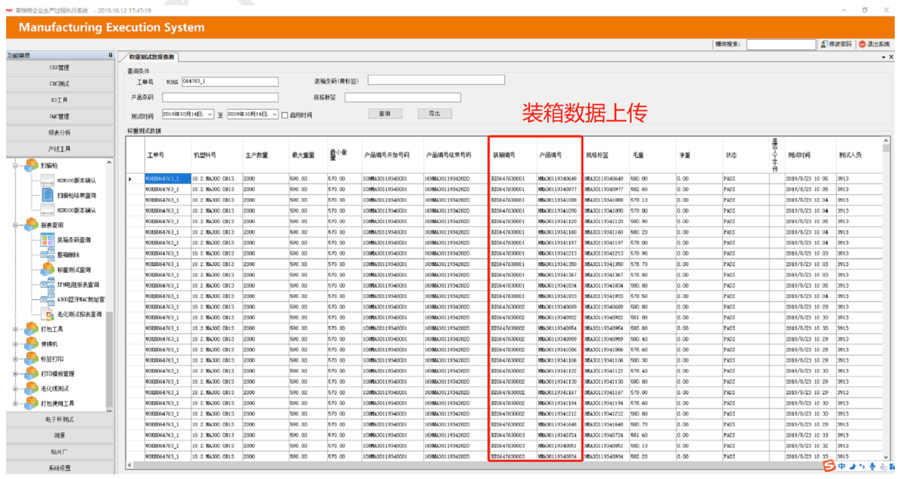This screenshot has width=900, height=479.
Task: Click the 打包使用工具 cube icon
Action: coord(31,404)
